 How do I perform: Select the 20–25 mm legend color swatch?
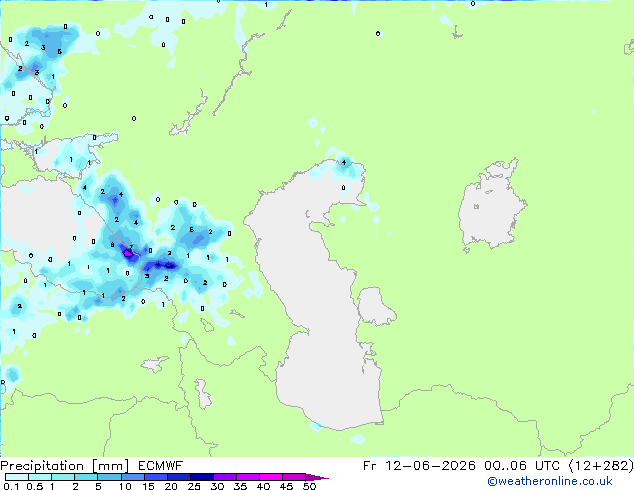click(178, 477)
